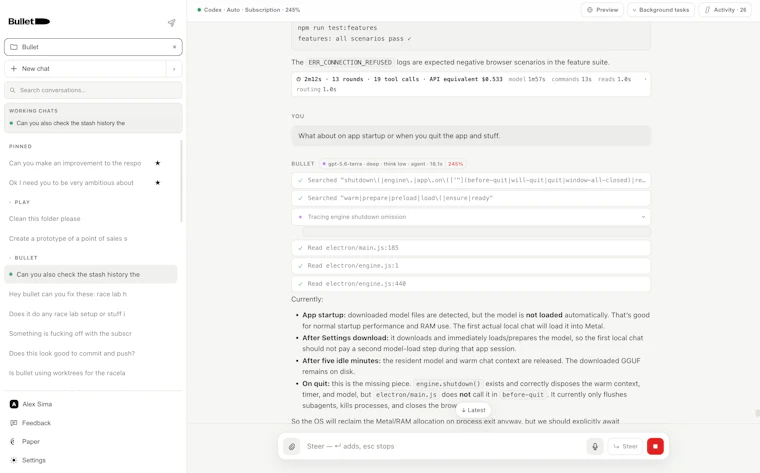Clear the Bullet folder field with the x
Image resolution: width=760 pixels, height=473 pixels.
174,47
